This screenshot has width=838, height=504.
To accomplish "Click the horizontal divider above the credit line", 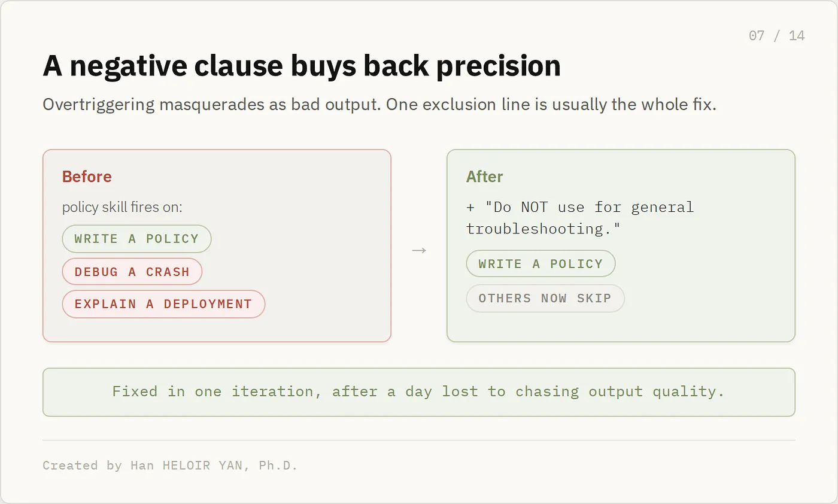I will pyautogui.click(x=419, y=440).
